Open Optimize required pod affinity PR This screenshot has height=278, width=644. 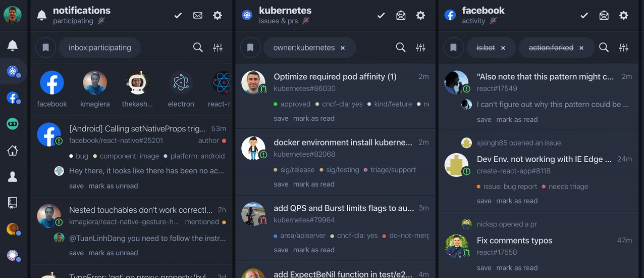pyautogui.click(x=335, y=77)
